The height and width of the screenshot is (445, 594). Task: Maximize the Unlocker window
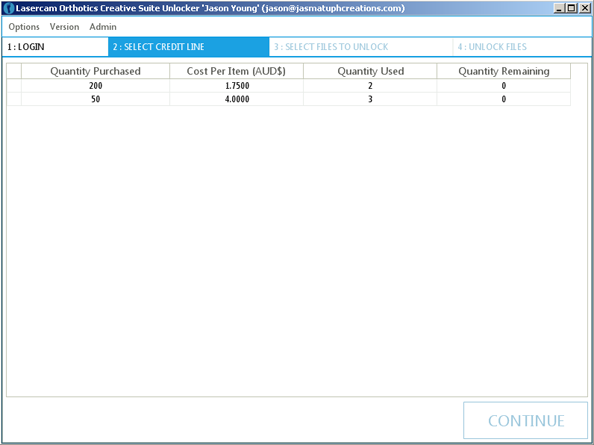[572, 8]
